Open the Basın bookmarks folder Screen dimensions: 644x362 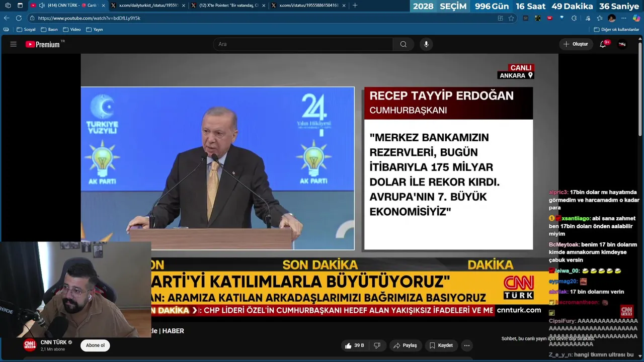point(49,30)
